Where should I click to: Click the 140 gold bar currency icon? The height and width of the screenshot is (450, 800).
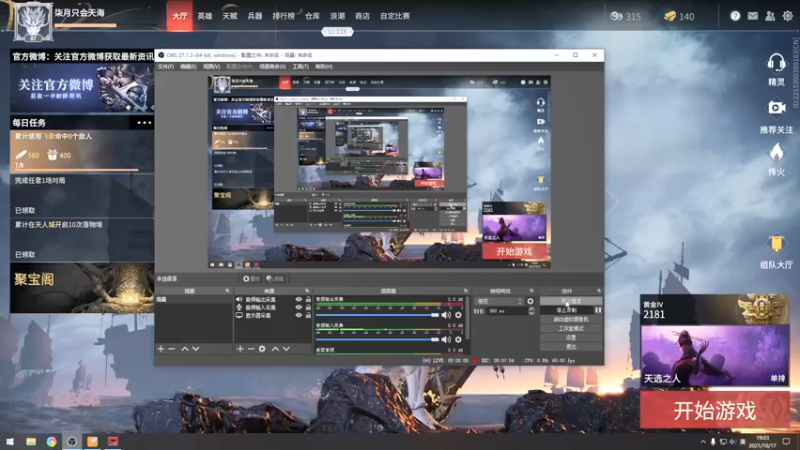669,16
